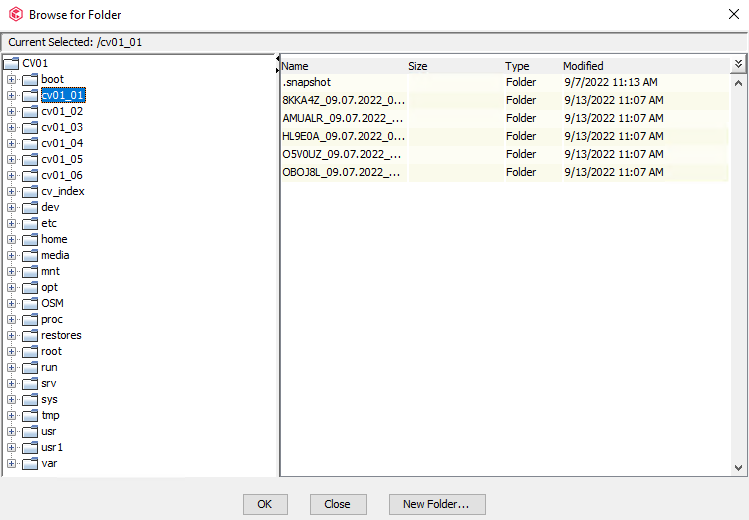Click the restores folder icon
This screenshot has width=749, height=520.
[x=29, y=335]
